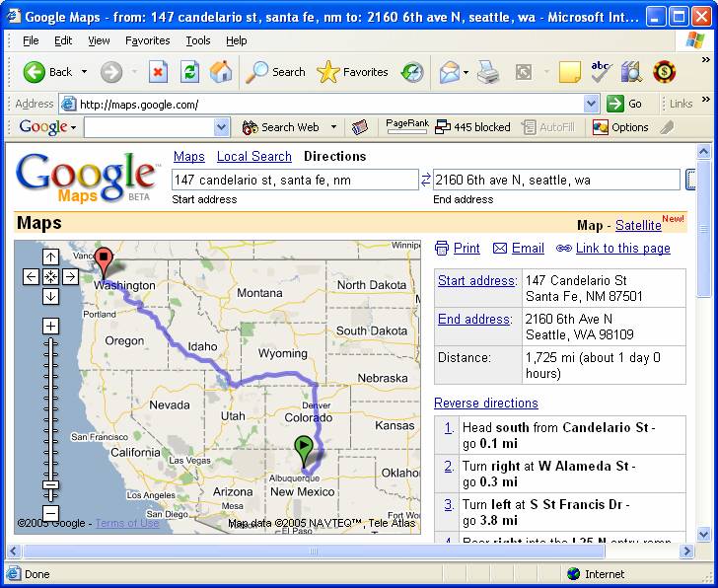Click the Google toolbar news icon
This screenshot has height=588, width=718.
click(x=359, y=127)
